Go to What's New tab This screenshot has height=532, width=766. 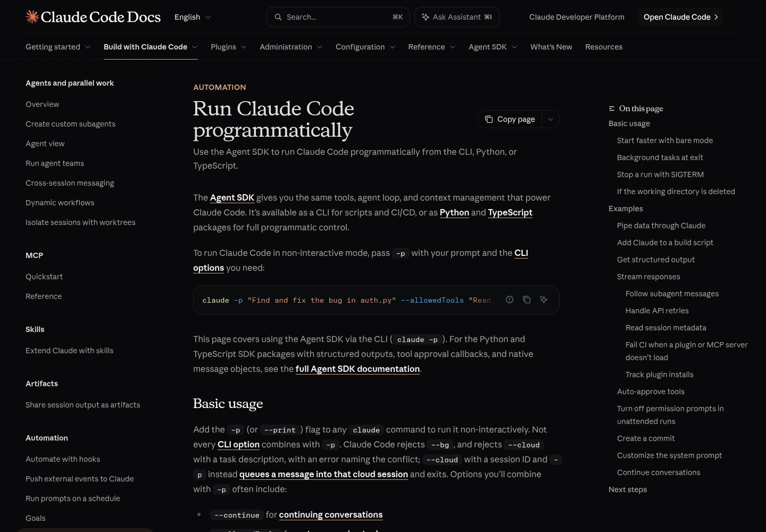[x=551, y=47]
